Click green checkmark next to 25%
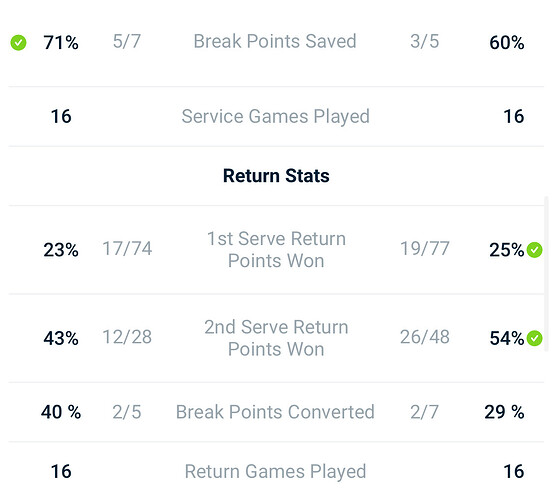 click(x=534, y=250)
